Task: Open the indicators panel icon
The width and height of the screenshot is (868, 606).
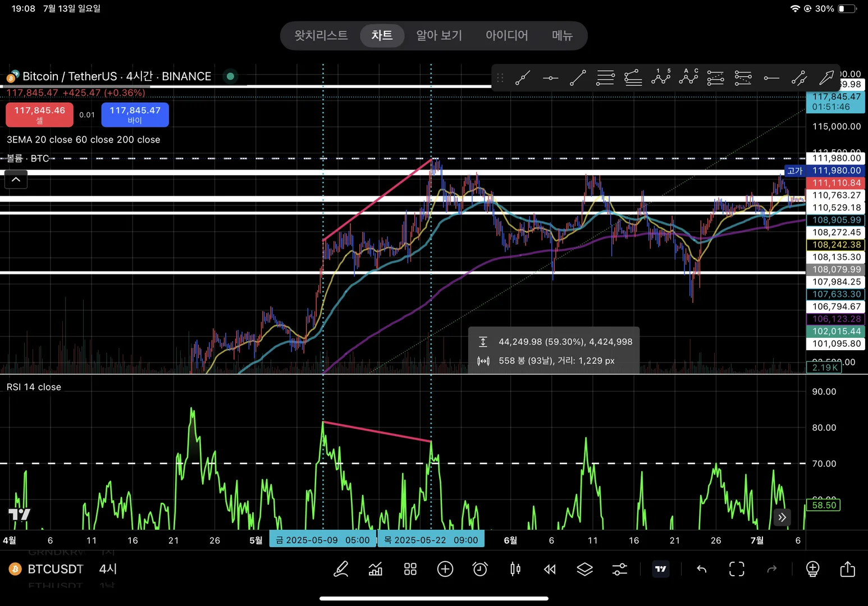Action: 375,569
